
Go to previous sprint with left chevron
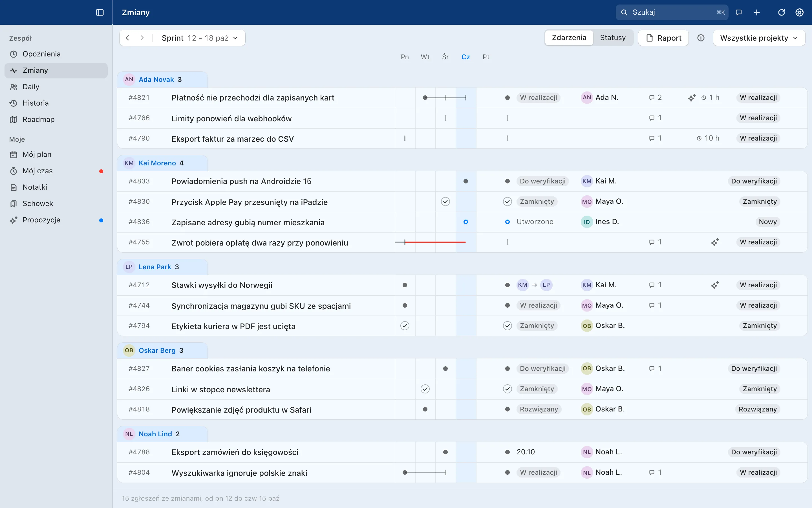click(x=127, y=38)
